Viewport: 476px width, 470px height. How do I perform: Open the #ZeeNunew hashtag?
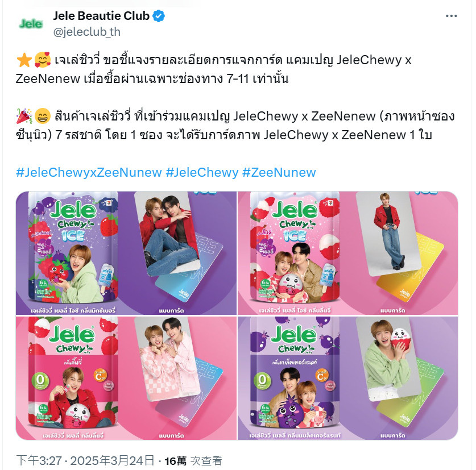coord(279,172)
